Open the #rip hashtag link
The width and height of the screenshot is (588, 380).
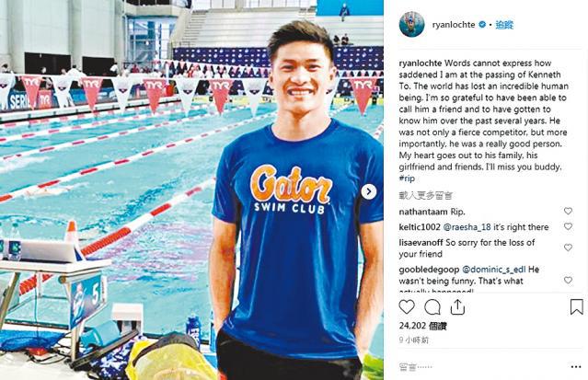coord(407,178)
